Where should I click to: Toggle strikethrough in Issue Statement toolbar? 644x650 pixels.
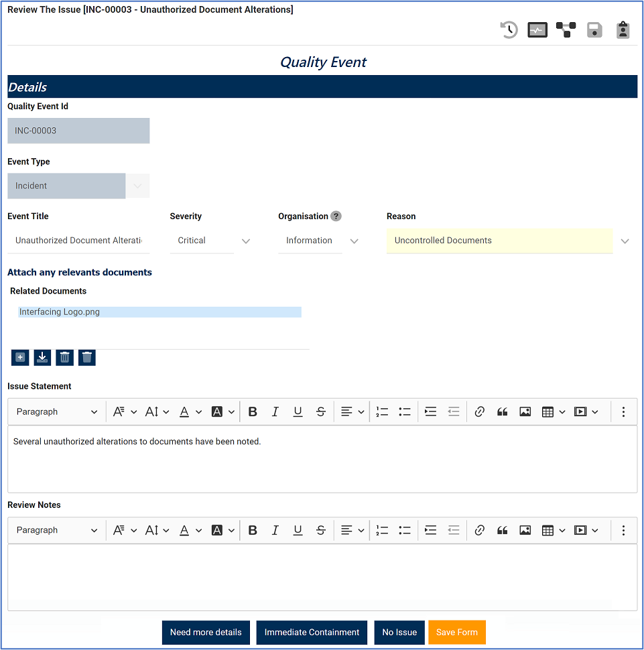(x=320, y=411)
